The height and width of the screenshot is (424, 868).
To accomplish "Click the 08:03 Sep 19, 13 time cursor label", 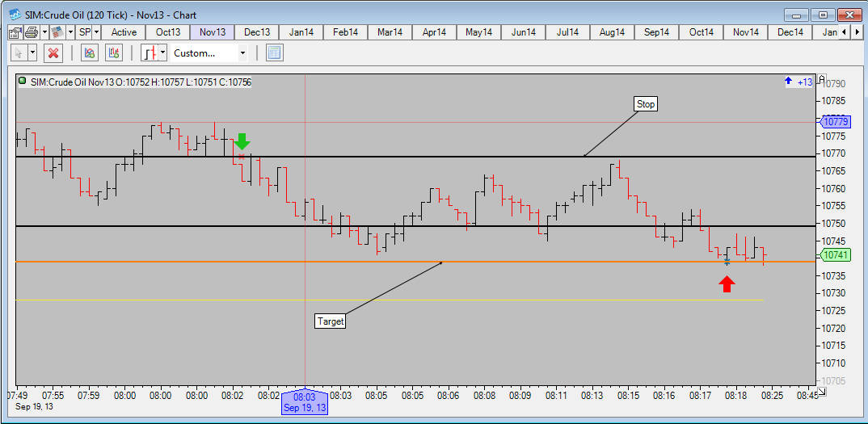I will click(305, 402).
